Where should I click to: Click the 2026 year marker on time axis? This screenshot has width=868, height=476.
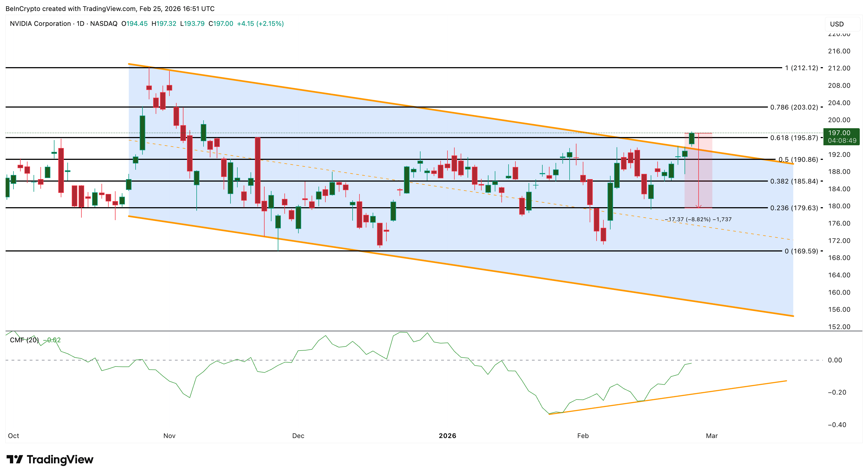[447, 436]
